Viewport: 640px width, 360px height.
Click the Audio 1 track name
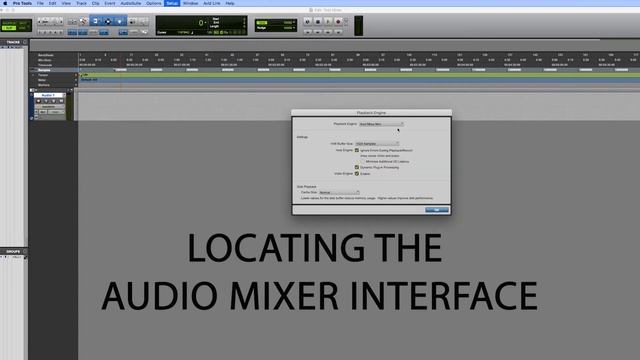pyautogui.click(x=48, y=95)
